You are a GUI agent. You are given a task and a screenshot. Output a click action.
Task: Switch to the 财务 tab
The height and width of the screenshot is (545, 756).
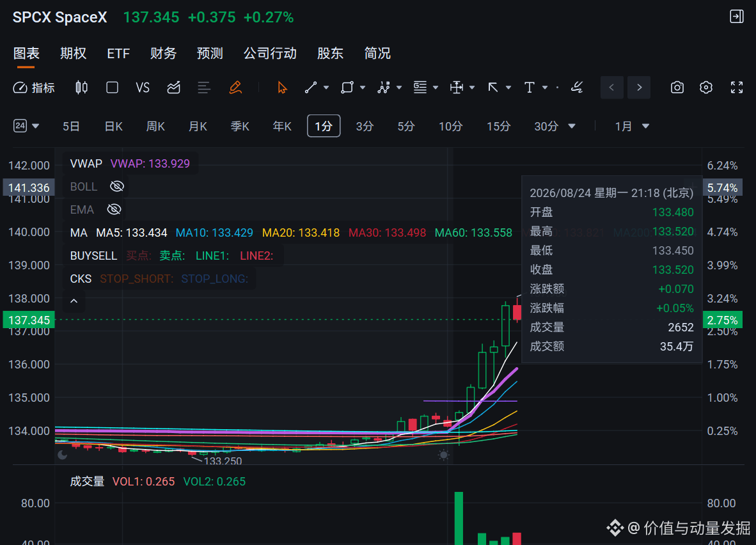163,53
